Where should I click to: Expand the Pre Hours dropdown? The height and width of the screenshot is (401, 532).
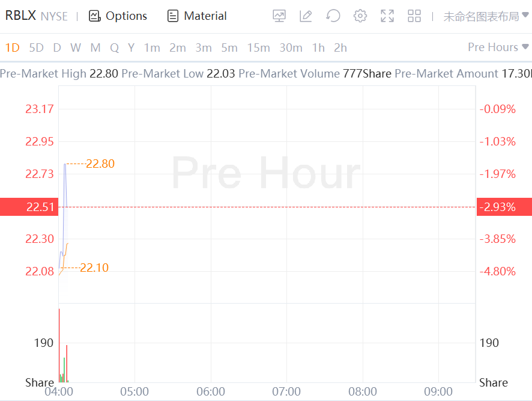click(498, 47)
